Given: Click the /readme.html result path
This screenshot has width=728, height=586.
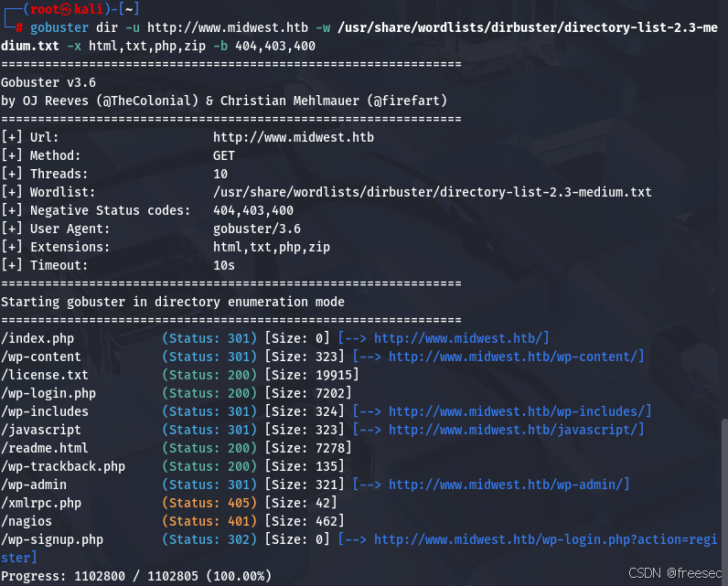Looking at the screenshot, I should 45,448.
